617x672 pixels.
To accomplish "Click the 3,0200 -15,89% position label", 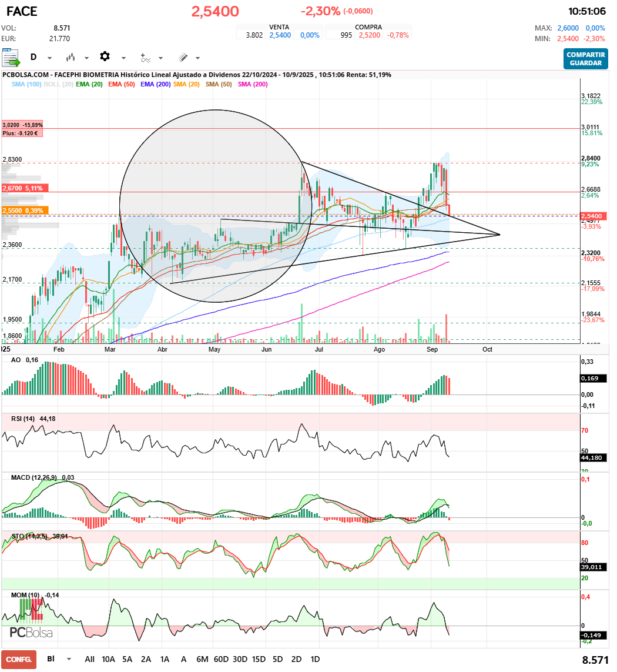I will click(x=22, y=125).
